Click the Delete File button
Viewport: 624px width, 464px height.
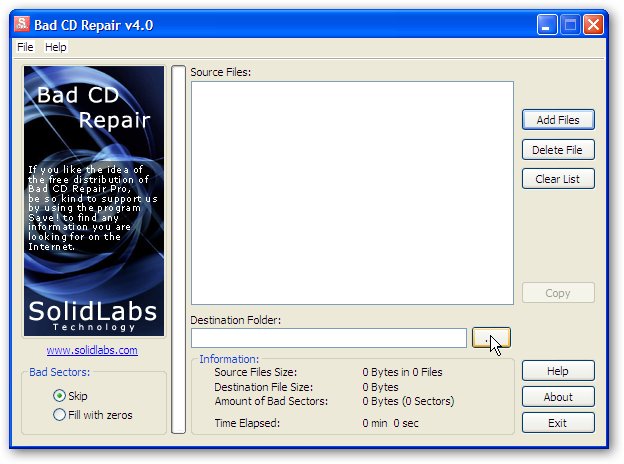(558, 150)
